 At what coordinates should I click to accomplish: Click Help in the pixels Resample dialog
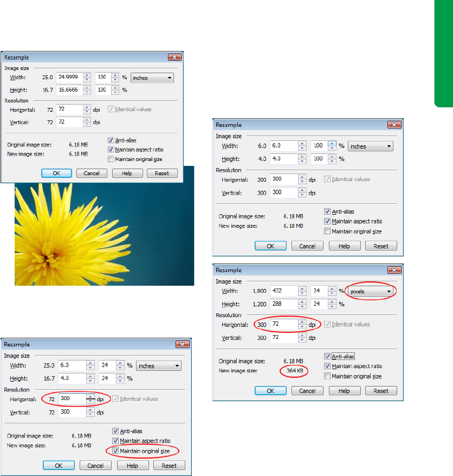click(345, 391)
